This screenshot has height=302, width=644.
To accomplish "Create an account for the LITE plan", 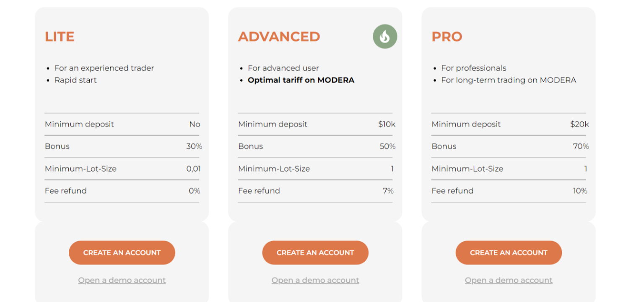I will [122, 253].
